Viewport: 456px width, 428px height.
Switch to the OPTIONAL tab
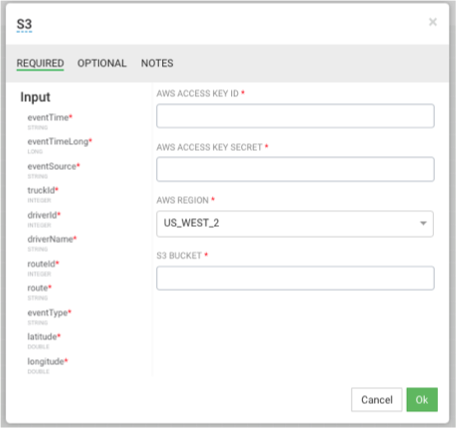coord(102,63)
